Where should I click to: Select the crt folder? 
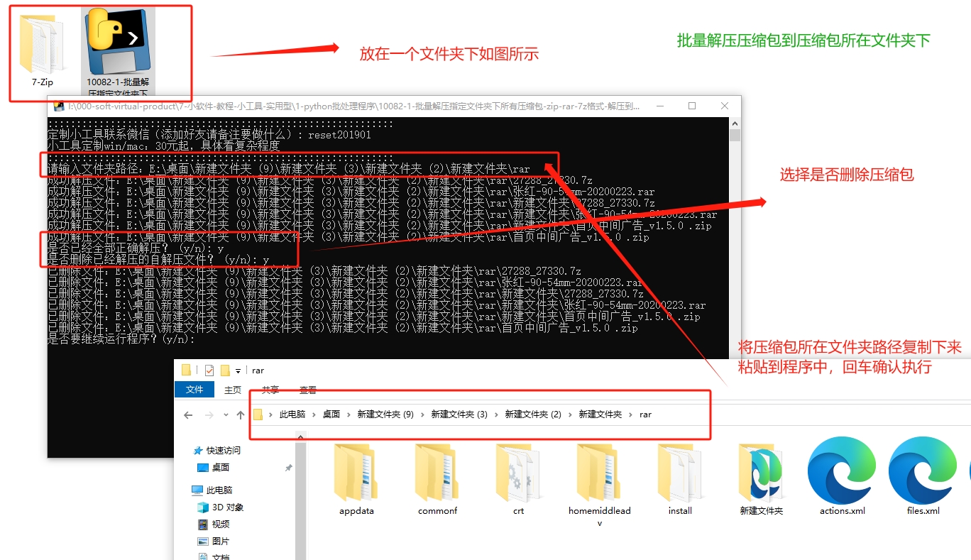518,479
